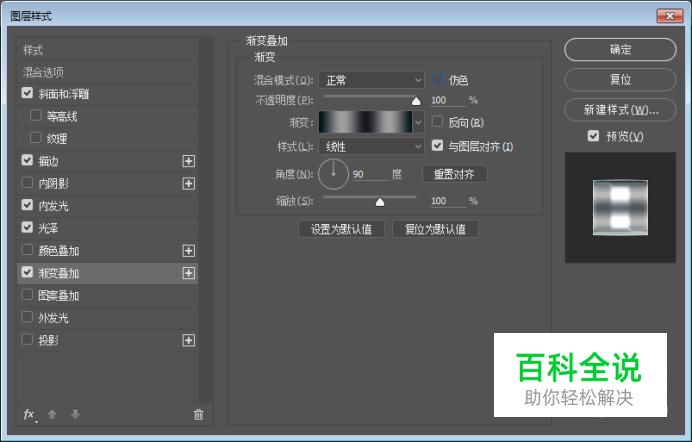The height and width of the screenshot is (442, 692).
Task: Uncheck the 内发光 checkbox
Action: tap(27, 205)
